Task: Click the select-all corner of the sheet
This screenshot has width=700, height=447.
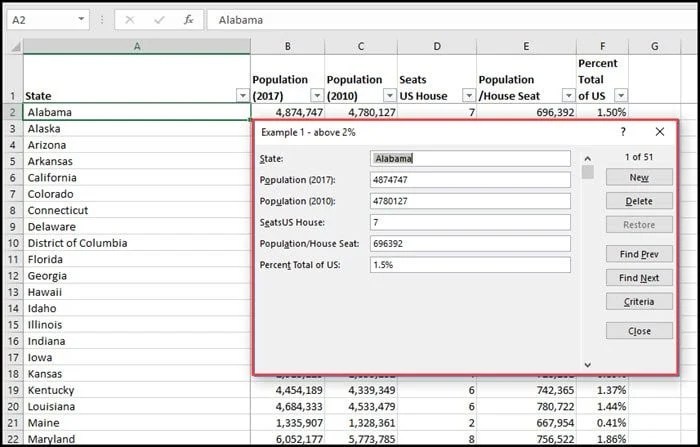Action: [11, 46]
